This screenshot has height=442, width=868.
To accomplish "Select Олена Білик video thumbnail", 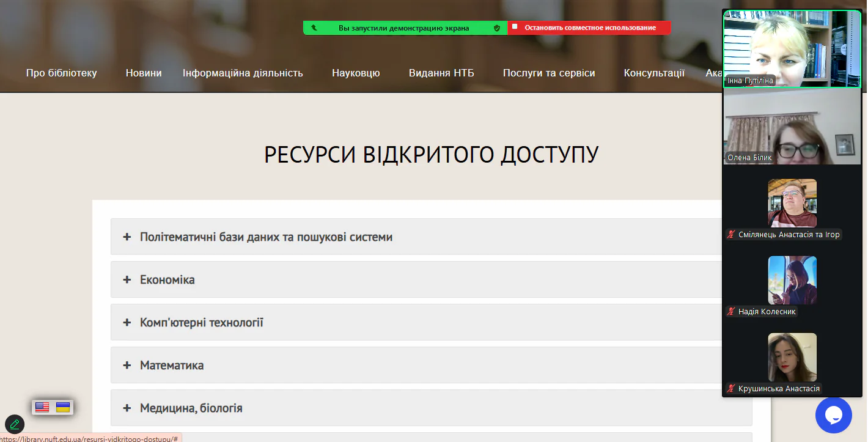I will point(792,127).
